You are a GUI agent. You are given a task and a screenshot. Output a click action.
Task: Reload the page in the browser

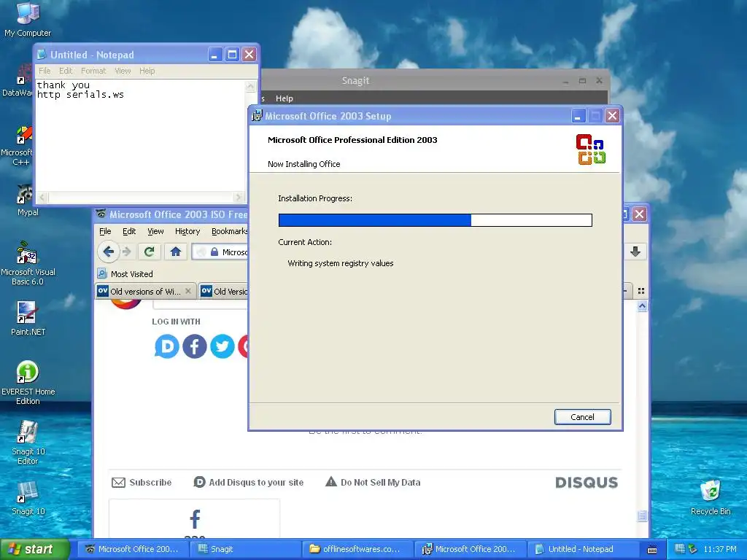pos(149,252)
